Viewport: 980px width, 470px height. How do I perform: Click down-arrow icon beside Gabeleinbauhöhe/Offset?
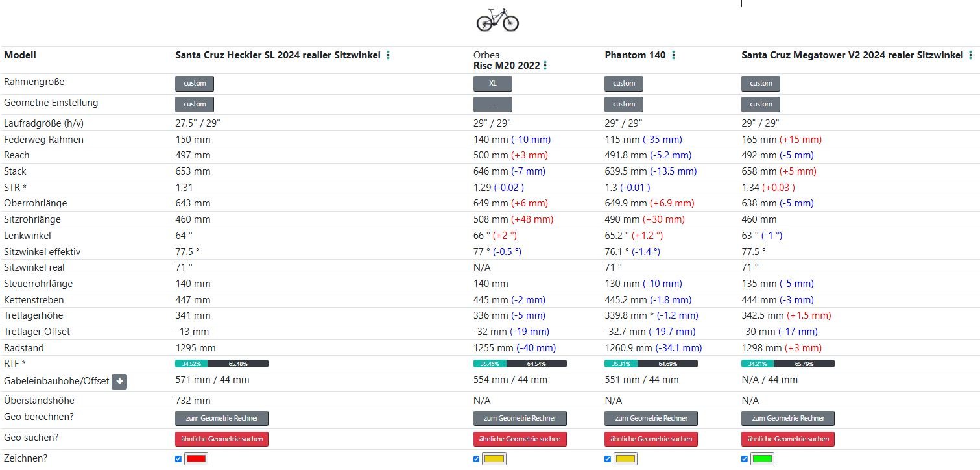(119, 382)
